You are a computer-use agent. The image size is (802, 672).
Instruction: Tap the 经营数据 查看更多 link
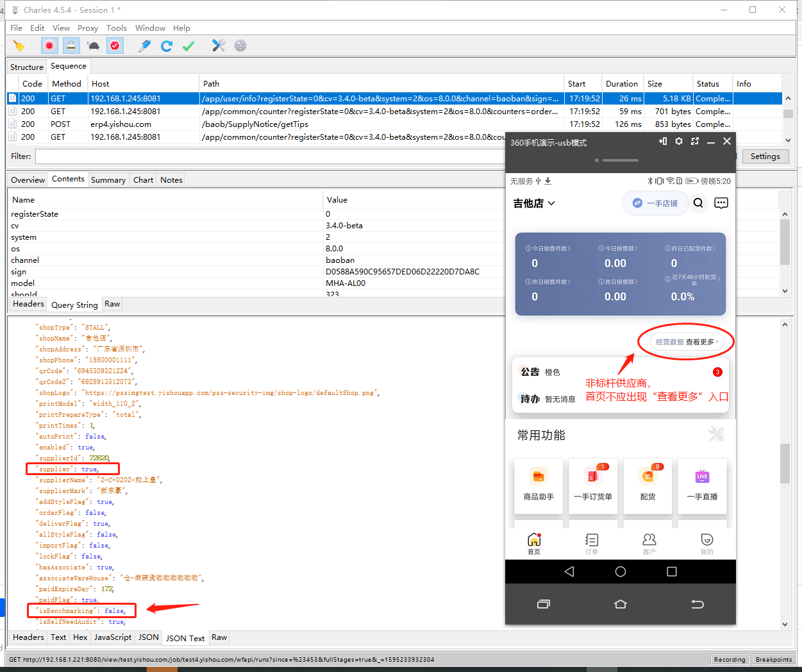tap(686, 342)
